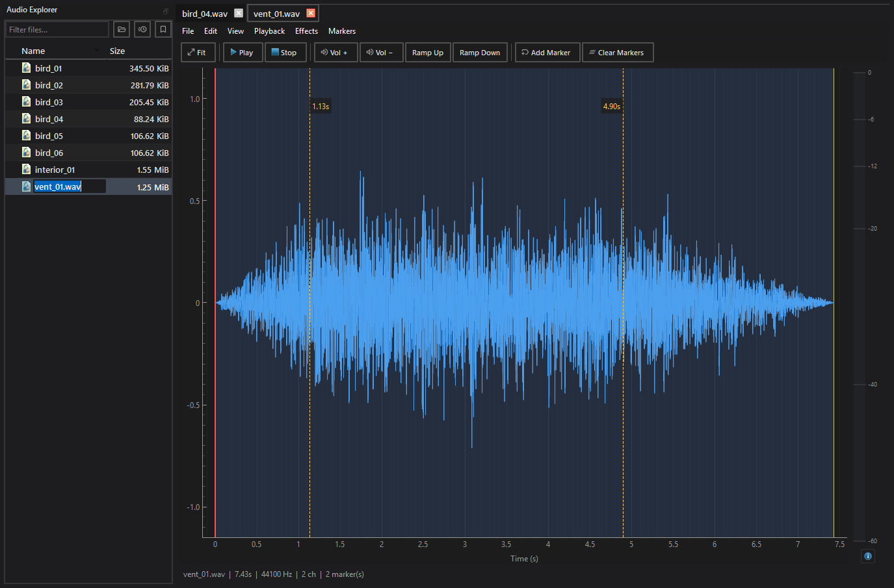Open the Markers menu

pyautogui.click(x=342, y=31)
